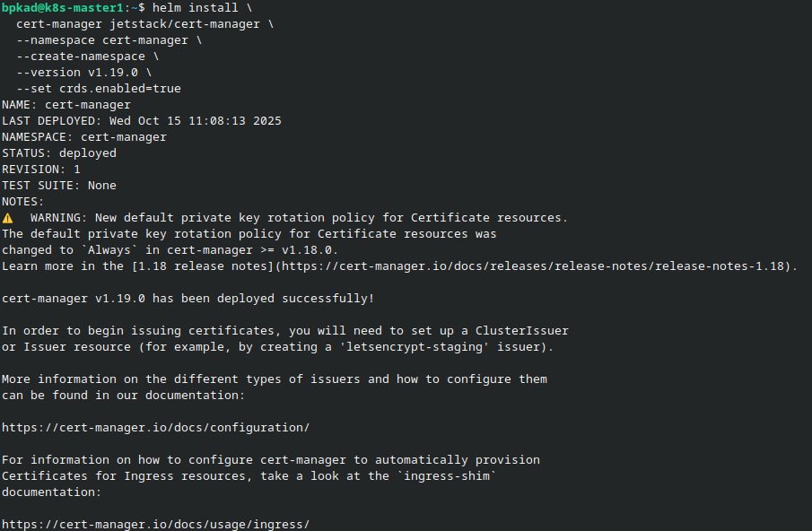Click the LAST DEPLOYED timestamp line
The height and width of the screenshot is (531, 812).
(x=142, y=121)
